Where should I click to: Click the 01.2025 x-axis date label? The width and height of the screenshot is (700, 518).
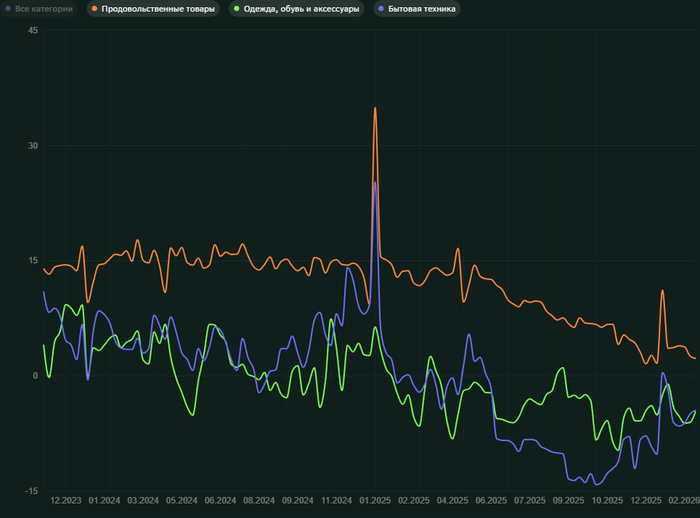click(x=375, y=500)
